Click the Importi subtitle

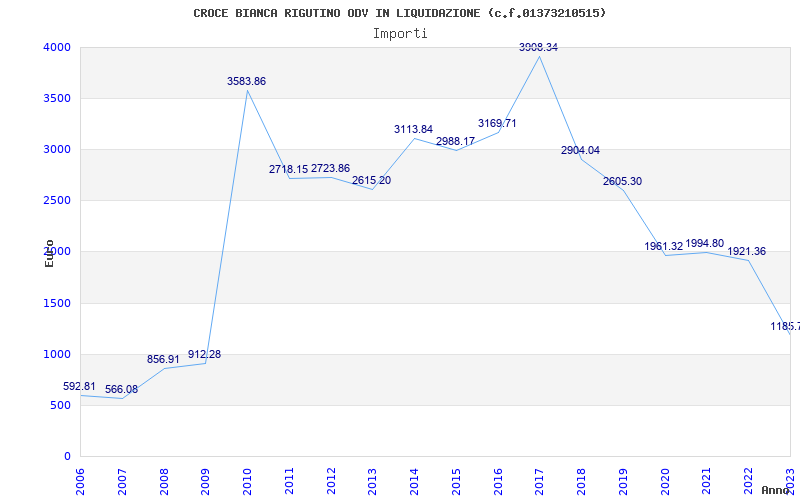[x=400, y=34]
